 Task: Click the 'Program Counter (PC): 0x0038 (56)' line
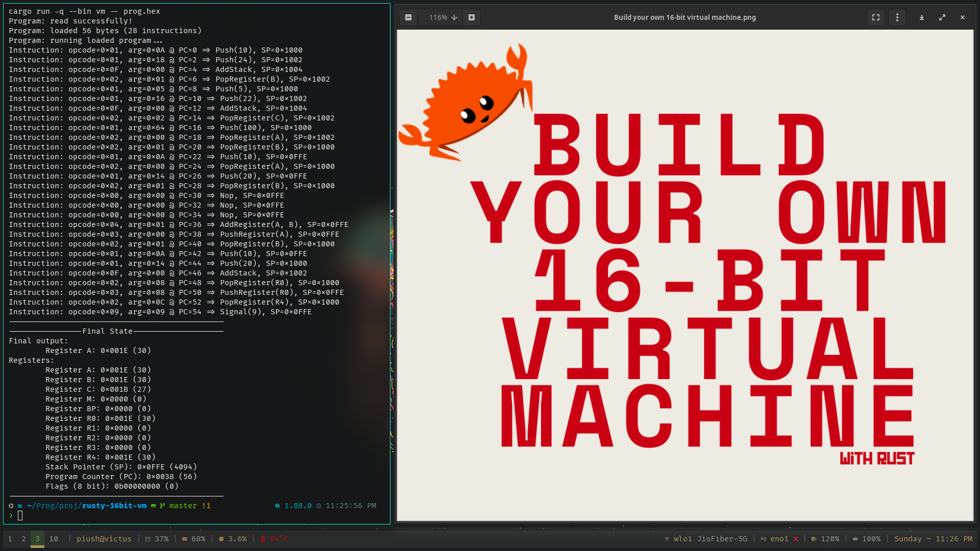pos(121,477)
